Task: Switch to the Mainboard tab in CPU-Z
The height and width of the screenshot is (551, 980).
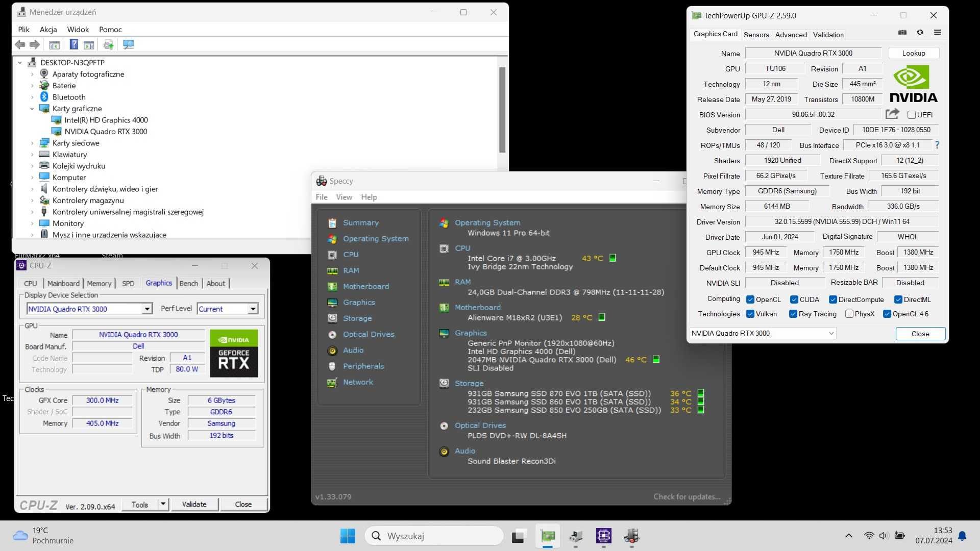Action: (x=63, y=284)
